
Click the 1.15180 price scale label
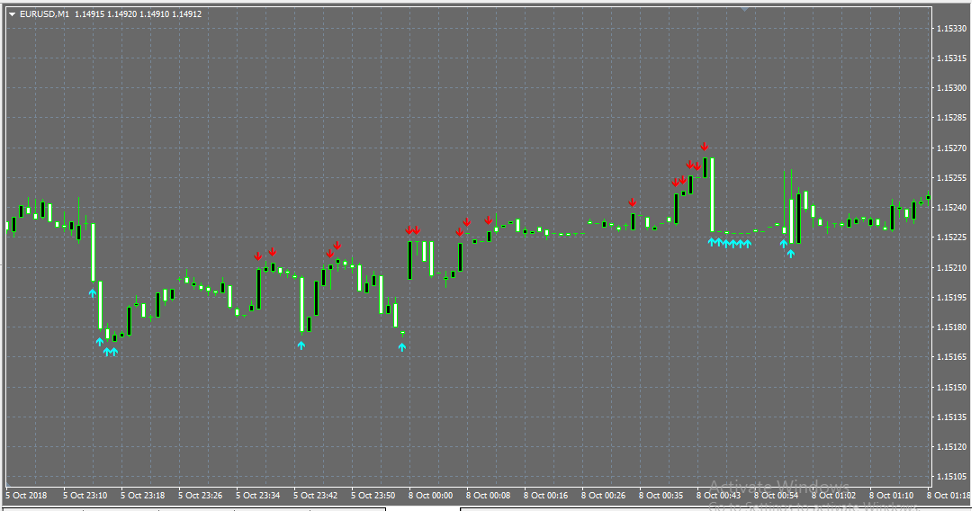pyautogui.click(x=950, y=327)
